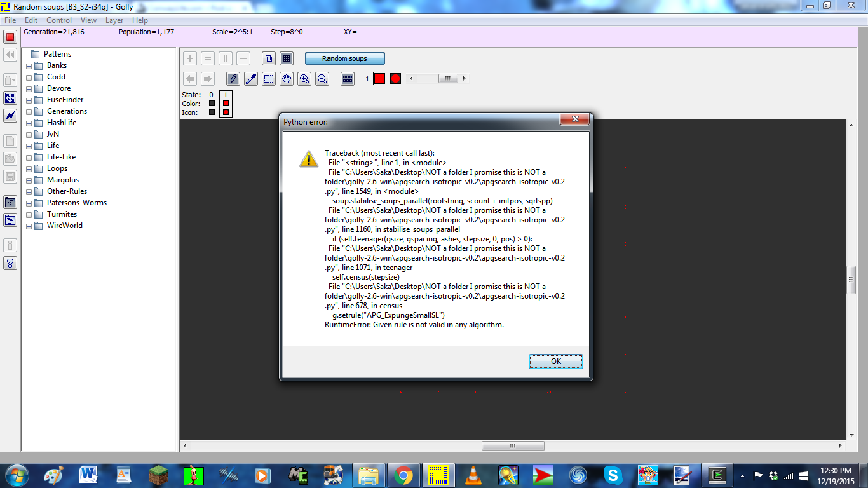Toggle the Show Scripts folder button
This screenshot has height=488, width=868.
(10, 220)
